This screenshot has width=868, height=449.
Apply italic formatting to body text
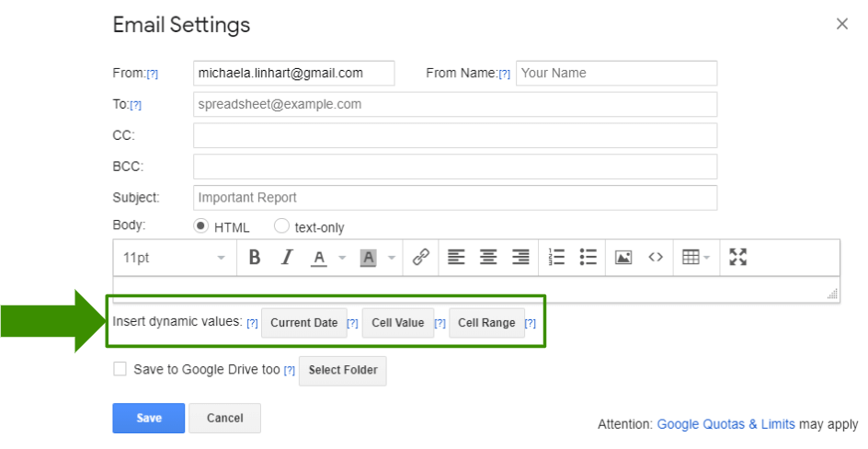point(286,258)
